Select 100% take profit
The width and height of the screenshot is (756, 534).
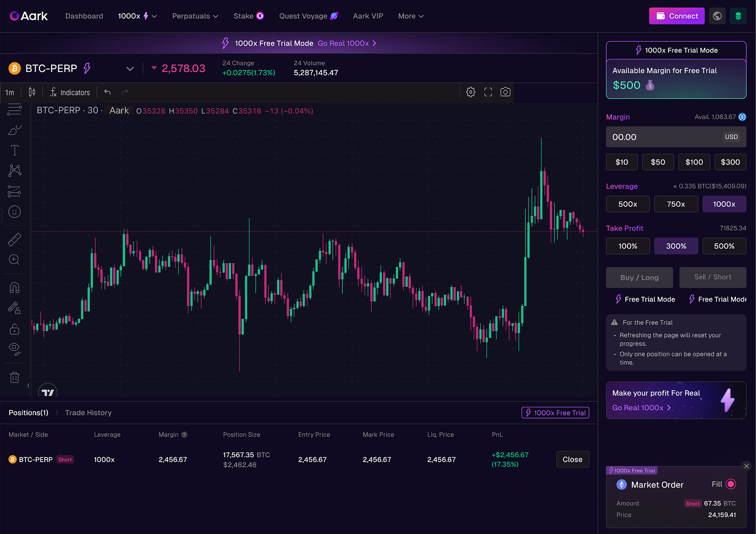click(627, 246)
